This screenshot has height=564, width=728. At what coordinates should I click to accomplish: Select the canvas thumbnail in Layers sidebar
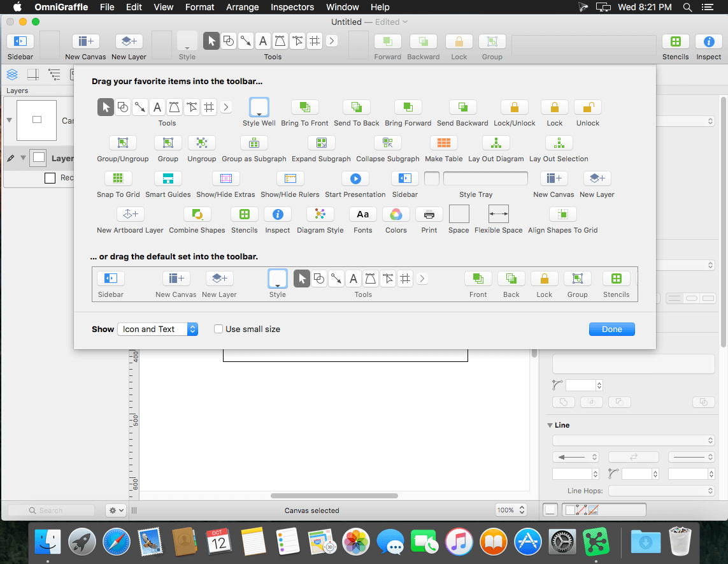(37, 120)
